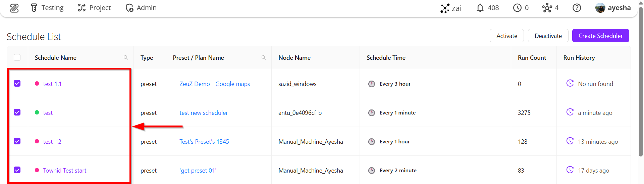Open the help question mark icon
Image resolution: width=644 pixels, height=184 pixels.
click(x=577, y=8)
